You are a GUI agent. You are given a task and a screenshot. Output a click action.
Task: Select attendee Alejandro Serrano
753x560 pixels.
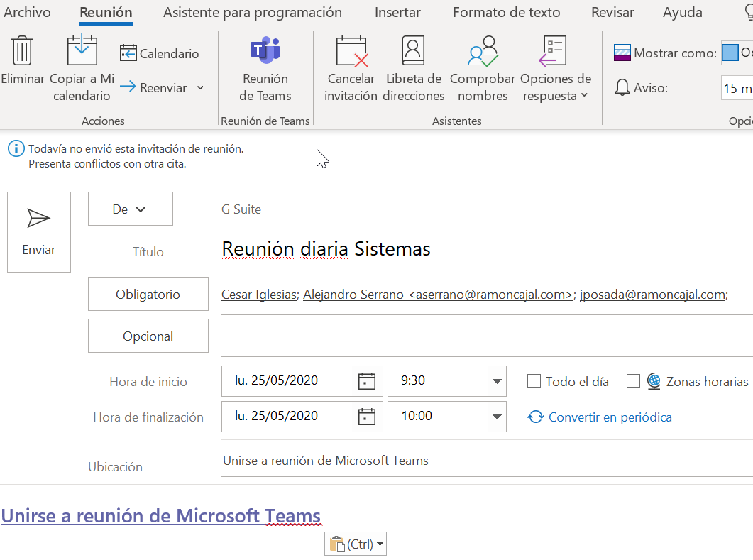[438, 295]
